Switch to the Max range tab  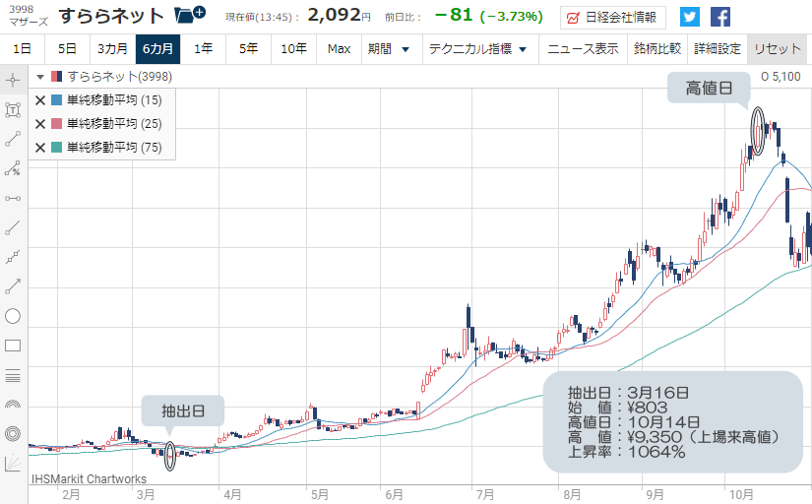coord(340,49)
